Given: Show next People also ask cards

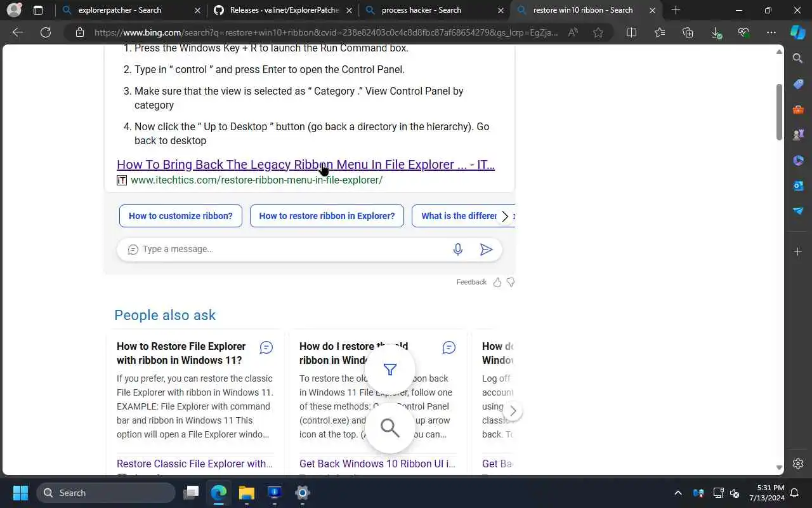Looking at the screenshot, I should [513, 411].
